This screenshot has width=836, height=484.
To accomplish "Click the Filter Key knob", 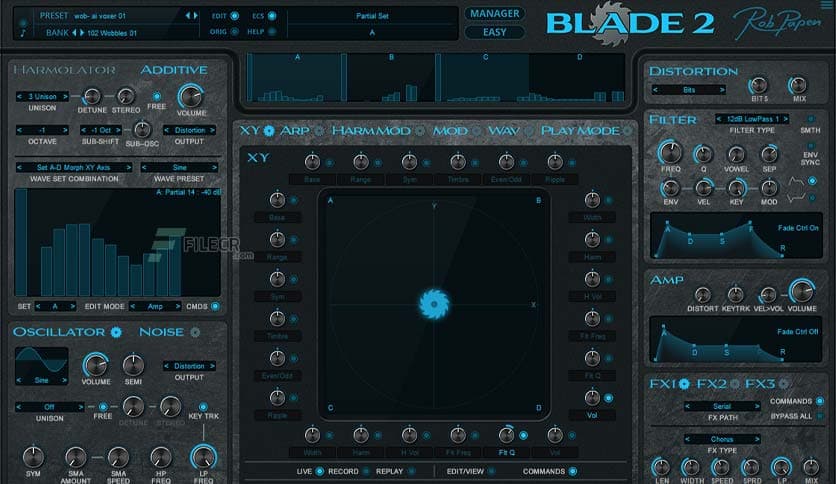I will tap(736, 188).
